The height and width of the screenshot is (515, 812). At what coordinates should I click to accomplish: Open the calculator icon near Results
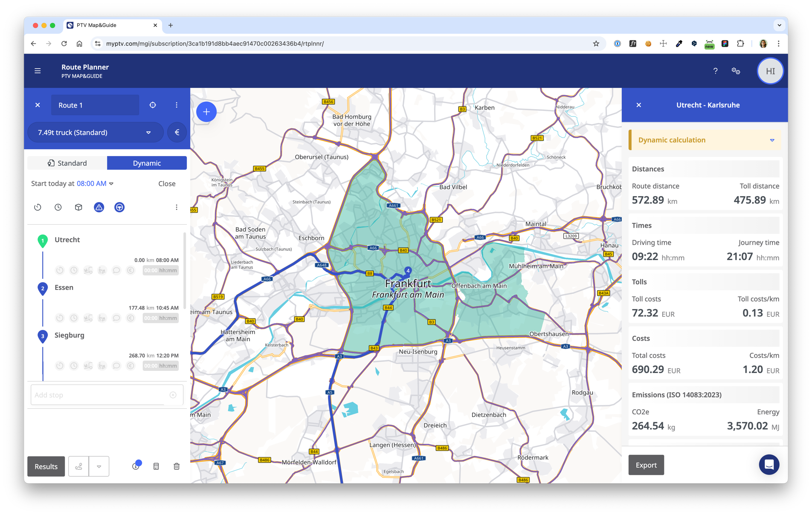[x=156, y=466]
